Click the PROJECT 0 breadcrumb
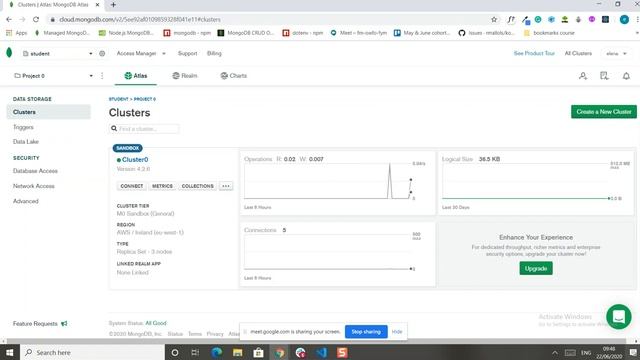The image size is (640, 360). click(x=145, y=99)
